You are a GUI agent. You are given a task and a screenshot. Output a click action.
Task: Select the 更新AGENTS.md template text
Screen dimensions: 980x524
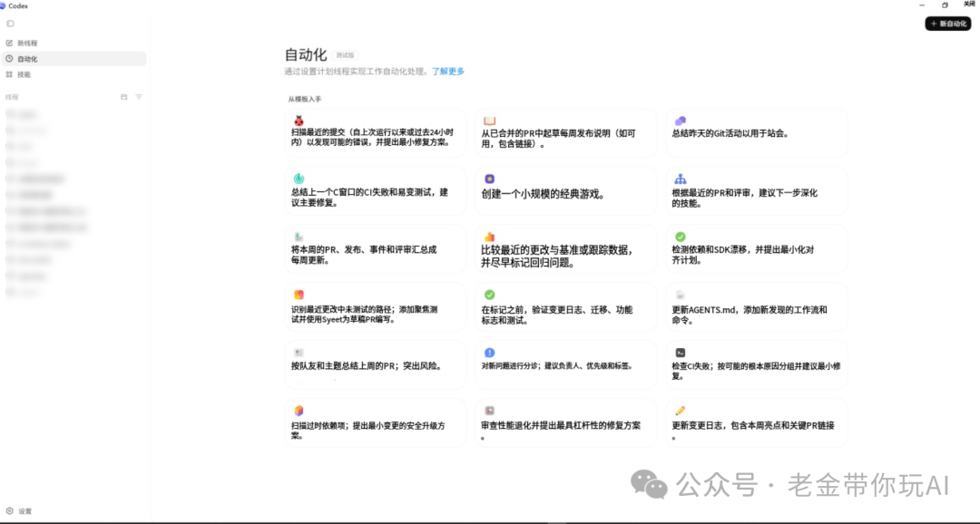tap(750, 315)
